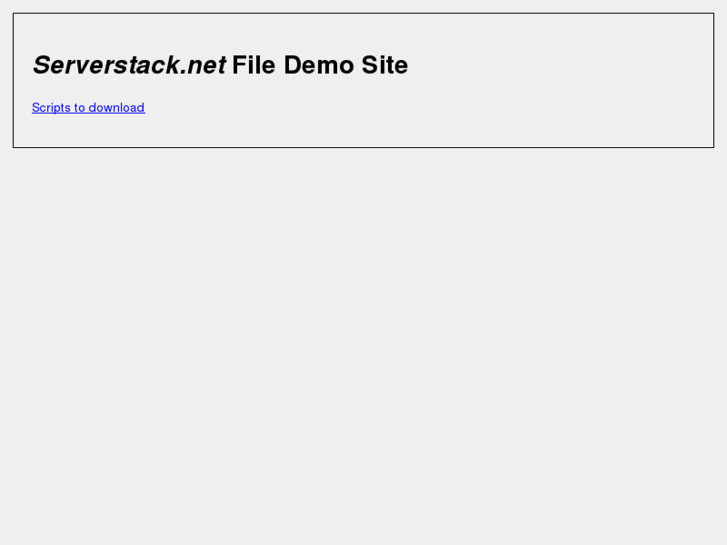This screenshot has height=545, width=727.
Task: Click the letter S starting Serverstack
Action: [x=42, y=65]
